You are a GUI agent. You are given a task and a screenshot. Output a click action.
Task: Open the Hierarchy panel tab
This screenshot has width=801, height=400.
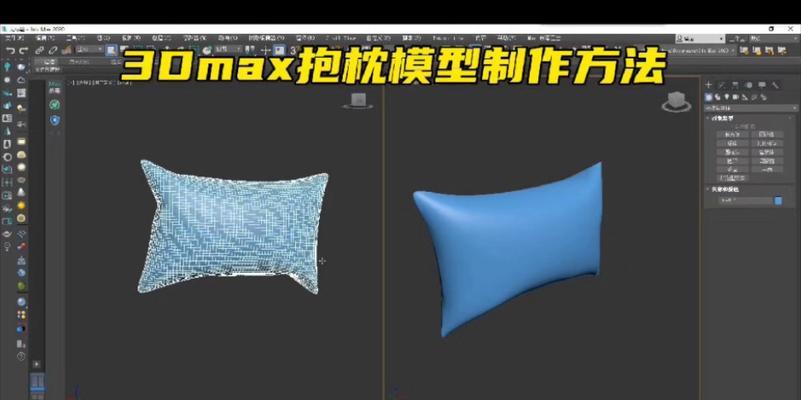tap(735, 85)
